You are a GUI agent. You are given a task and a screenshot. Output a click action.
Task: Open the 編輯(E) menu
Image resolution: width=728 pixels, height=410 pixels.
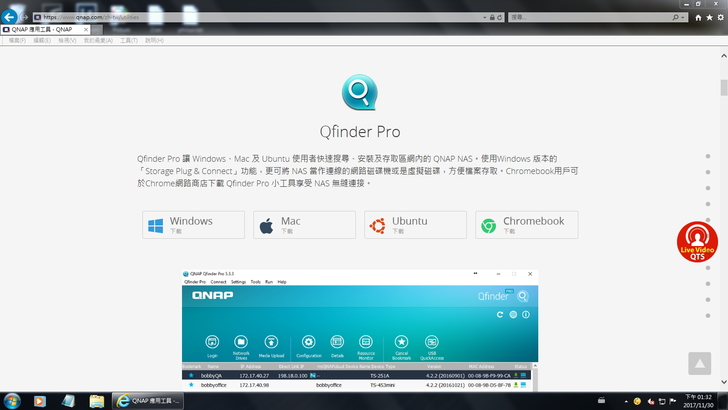pos(42,40)
